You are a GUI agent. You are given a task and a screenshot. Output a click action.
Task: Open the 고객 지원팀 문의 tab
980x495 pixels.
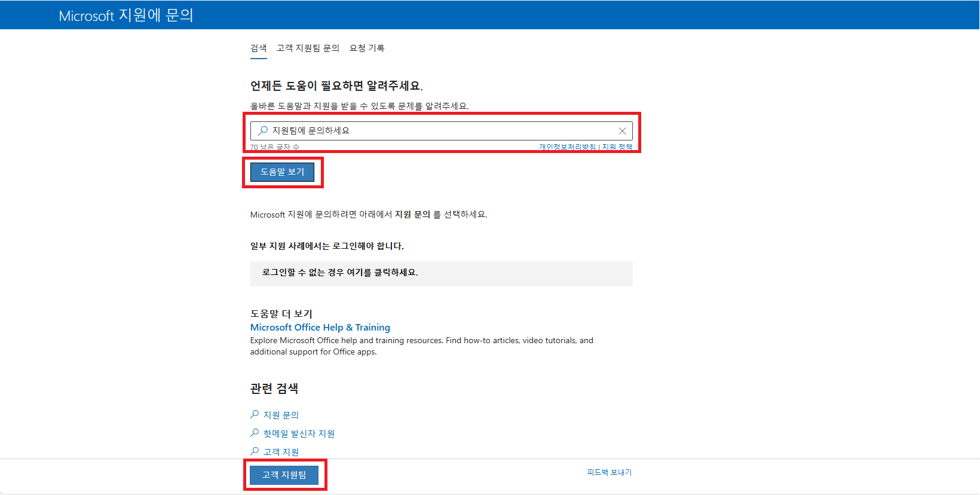coord(308,48)
